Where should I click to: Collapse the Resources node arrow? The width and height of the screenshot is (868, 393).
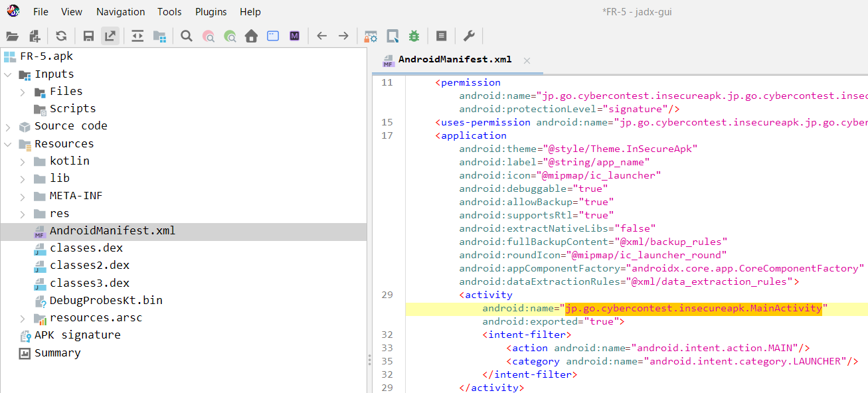click(x=8, y=144)
